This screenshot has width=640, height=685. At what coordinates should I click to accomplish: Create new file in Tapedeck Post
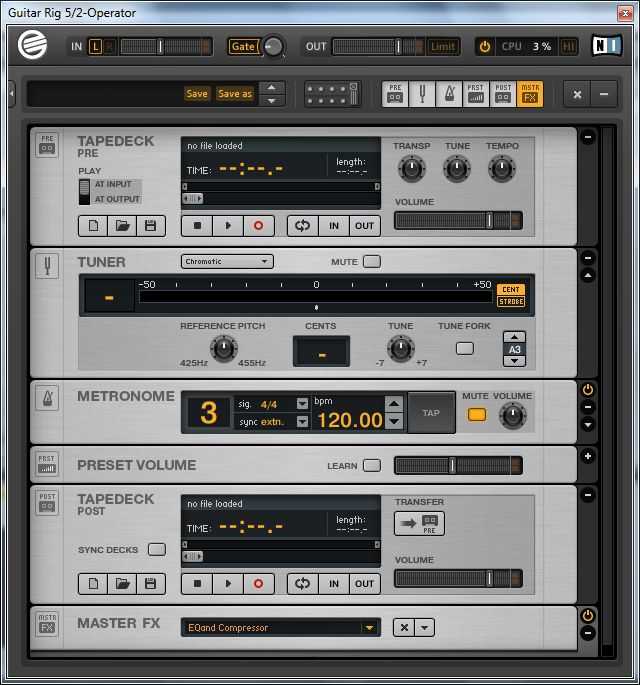(x=93, y=584)
